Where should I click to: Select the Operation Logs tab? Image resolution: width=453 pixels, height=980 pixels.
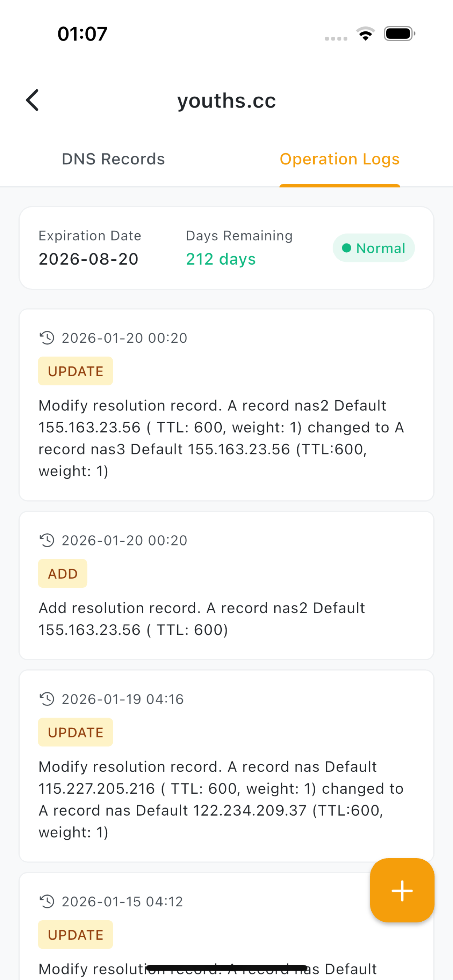click(x=339, y=159)
